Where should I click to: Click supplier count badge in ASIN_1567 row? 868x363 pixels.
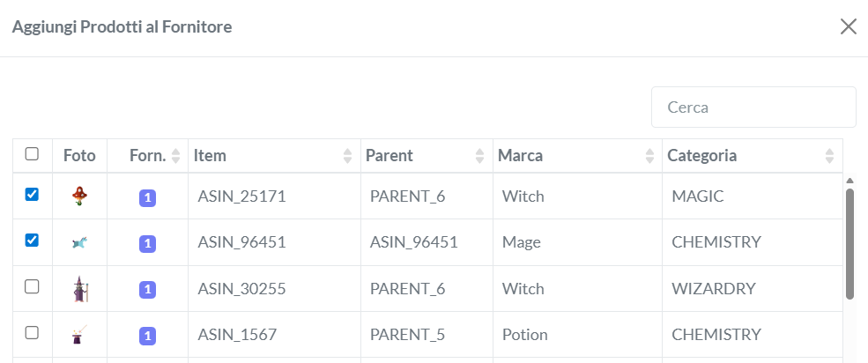[148, 335]
